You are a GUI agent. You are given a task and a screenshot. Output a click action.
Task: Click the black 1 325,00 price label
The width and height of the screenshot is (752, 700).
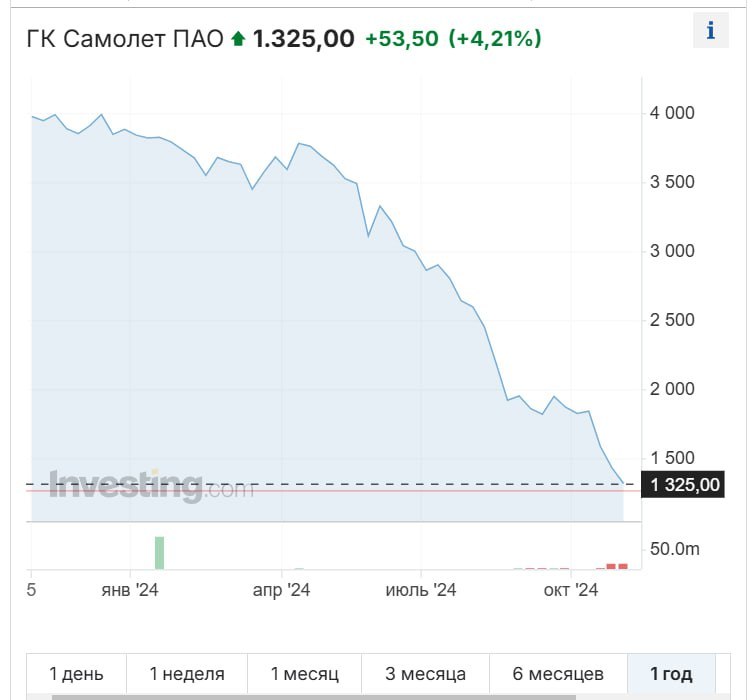point(685,485)
